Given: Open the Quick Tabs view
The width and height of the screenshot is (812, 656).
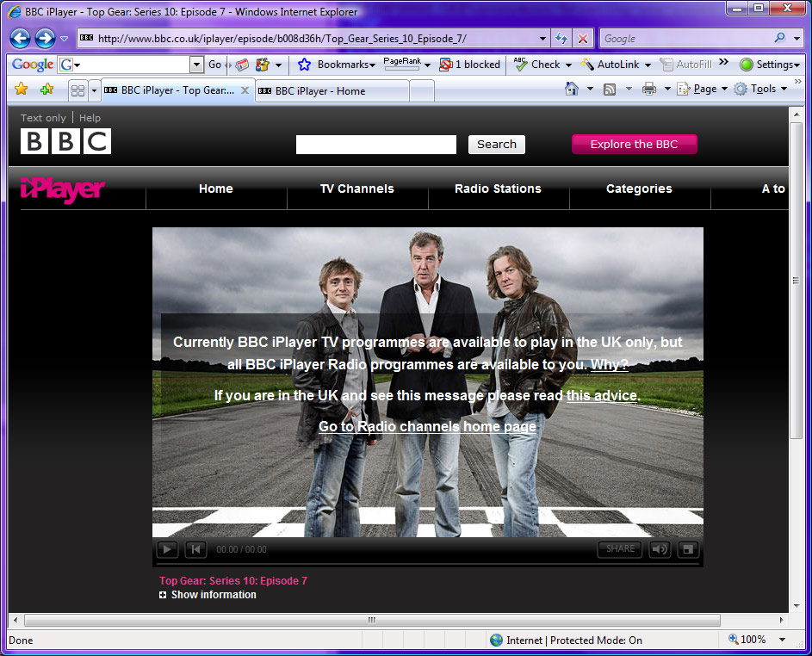Looking at the screenshot, I should 77,90.
